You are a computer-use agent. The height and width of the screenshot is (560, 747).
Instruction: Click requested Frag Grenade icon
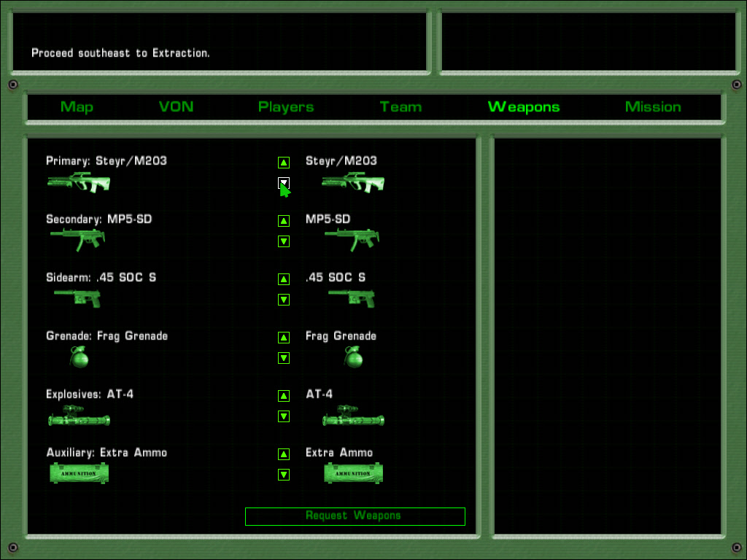point(354,357)
